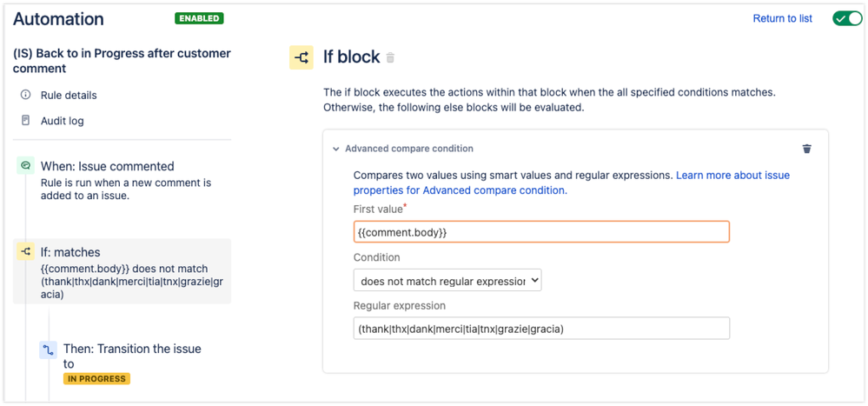
Task: Open the Audit log
Action: 62,121
